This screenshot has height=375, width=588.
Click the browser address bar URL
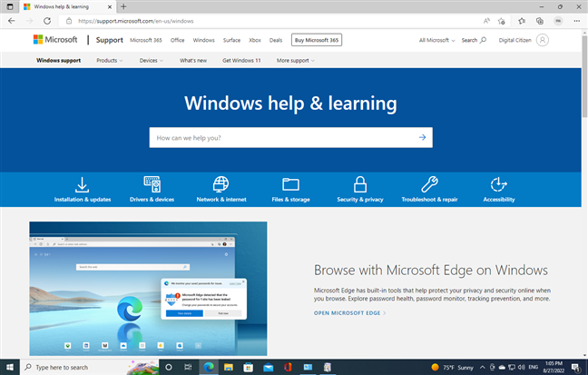click(x=136, y=21)
